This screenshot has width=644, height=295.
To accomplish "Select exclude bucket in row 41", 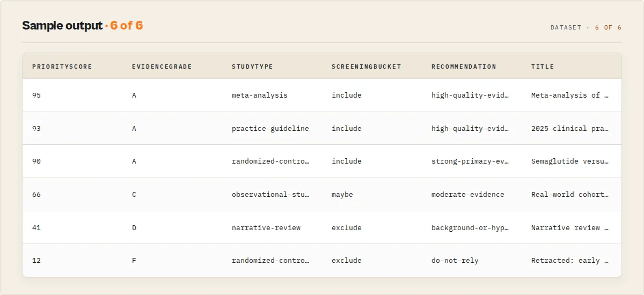I will click(347, 228).
